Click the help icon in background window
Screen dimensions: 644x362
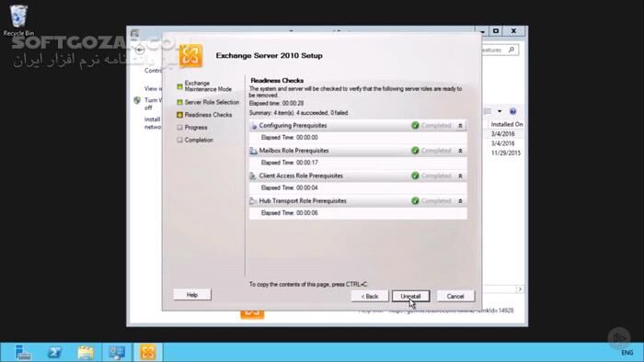pyautogui.click(x=512, y=111)
